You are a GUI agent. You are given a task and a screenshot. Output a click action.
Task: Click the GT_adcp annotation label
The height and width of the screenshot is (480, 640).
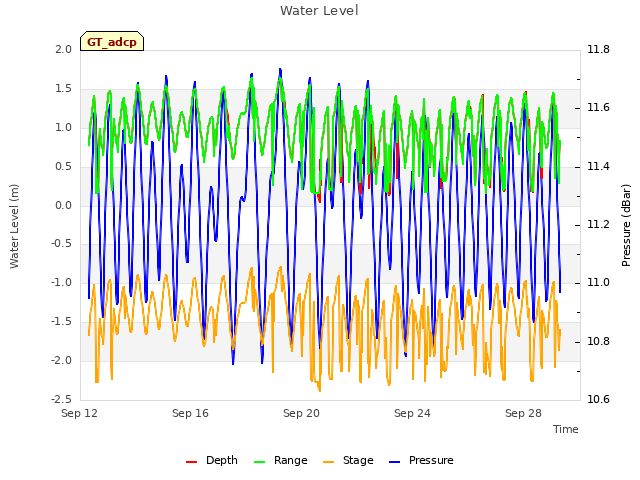tap(112, 41)
